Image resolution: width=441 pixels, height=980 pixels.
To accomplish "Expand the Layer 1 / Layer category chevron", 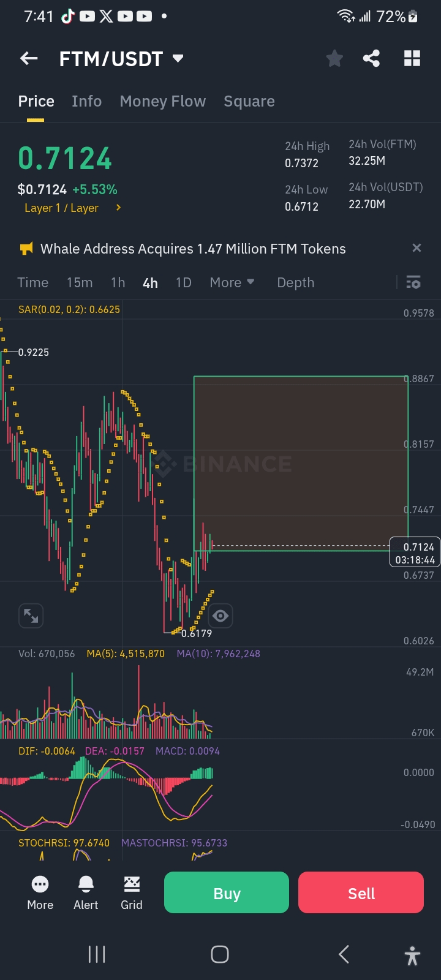I will click(x=118, y=208).
